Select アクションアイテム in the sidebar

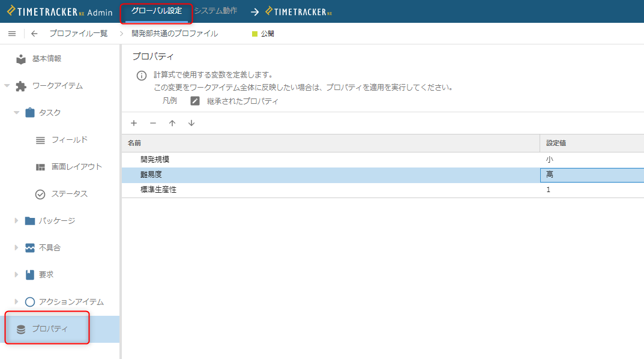click(71, 301)
